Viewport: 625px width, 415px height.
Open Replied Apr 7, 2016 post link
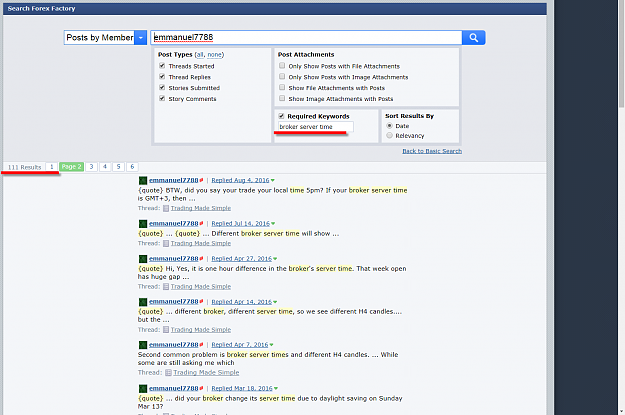click(x=240, y=345)
